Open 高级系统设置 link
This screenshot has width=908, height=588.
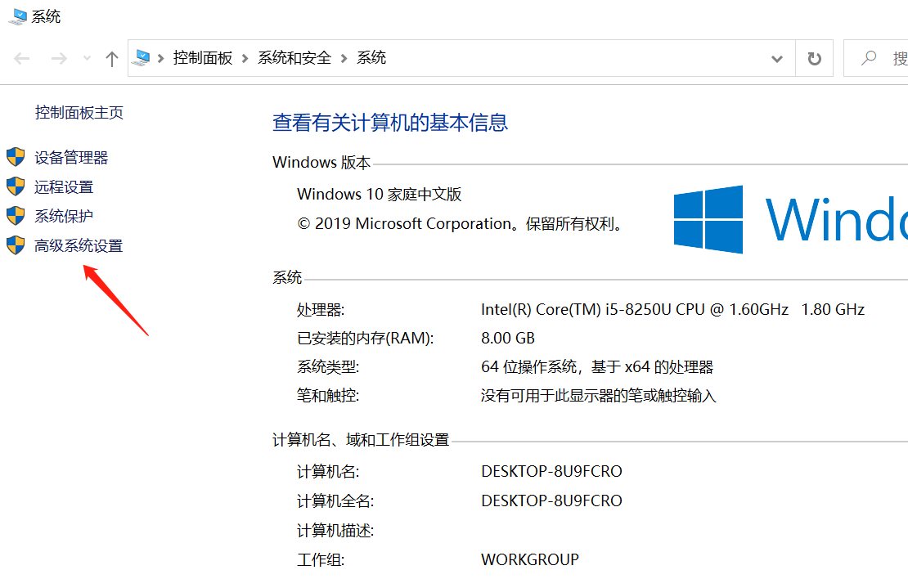(x=79, y=245)
